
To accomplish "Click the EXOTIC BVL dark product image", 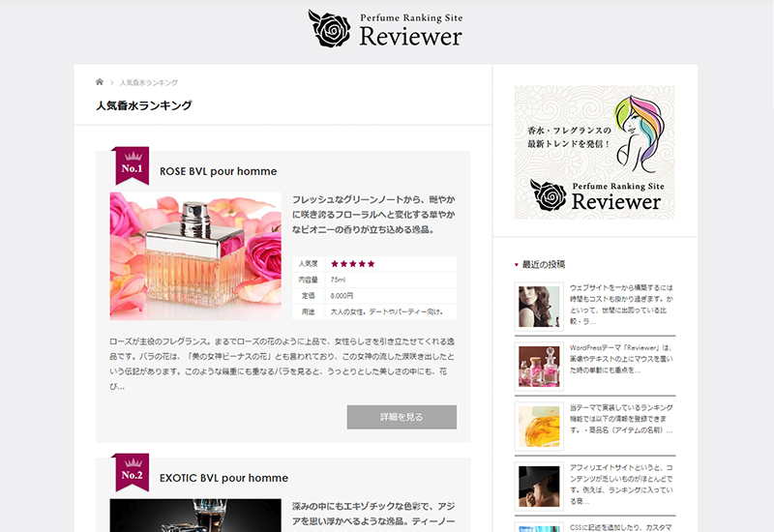I will (x=195, y=516).
